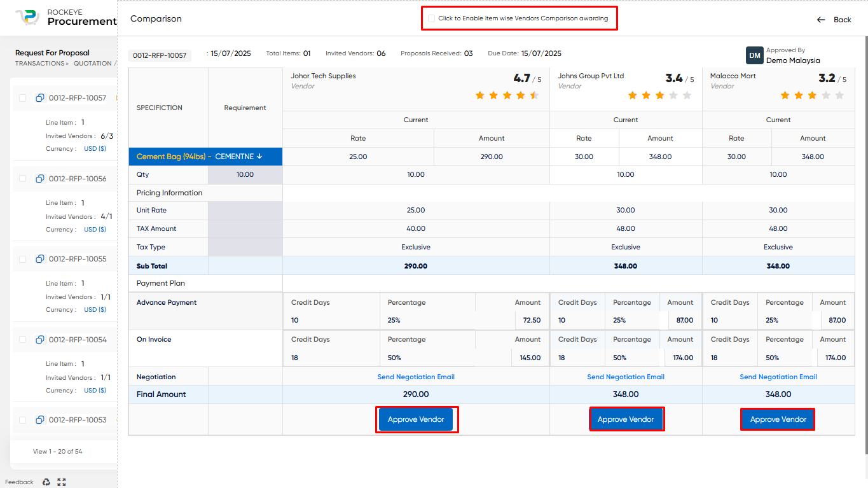This screenshot has width=868, height=488.
Task: Click the DM approver avatar
Action: click(754, 55)
